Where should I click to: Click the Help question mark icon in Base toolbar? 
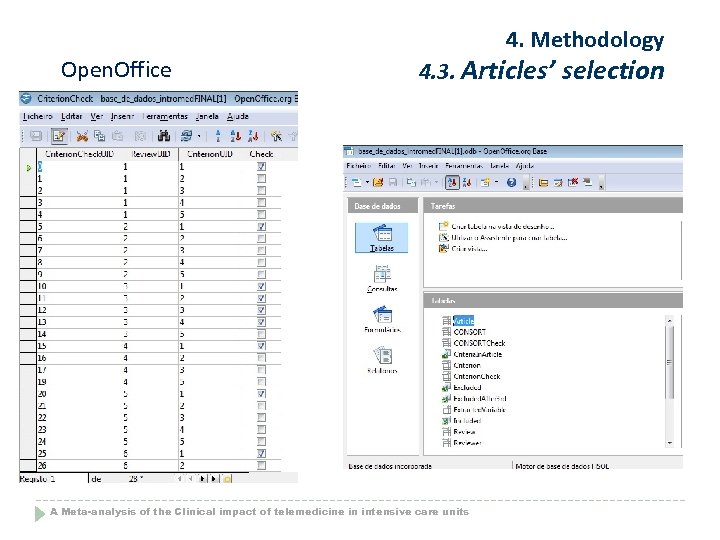(x=511, y=182)
